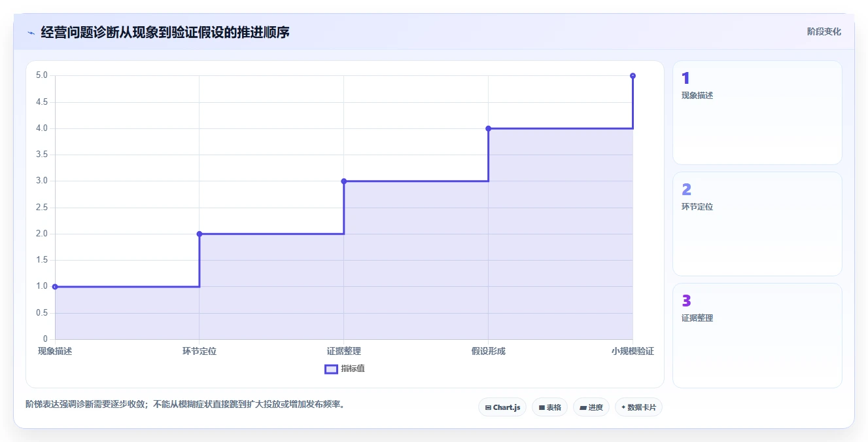Click the 现象描述 x-axis label
868x442 pixels.
click(x=55, y=351)
